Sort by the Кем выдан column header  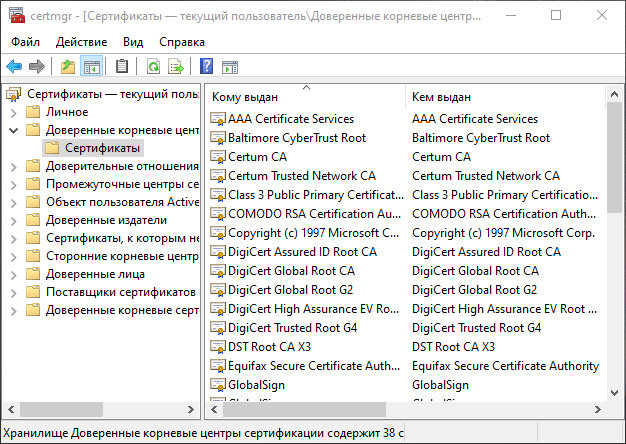click(505, 97)
